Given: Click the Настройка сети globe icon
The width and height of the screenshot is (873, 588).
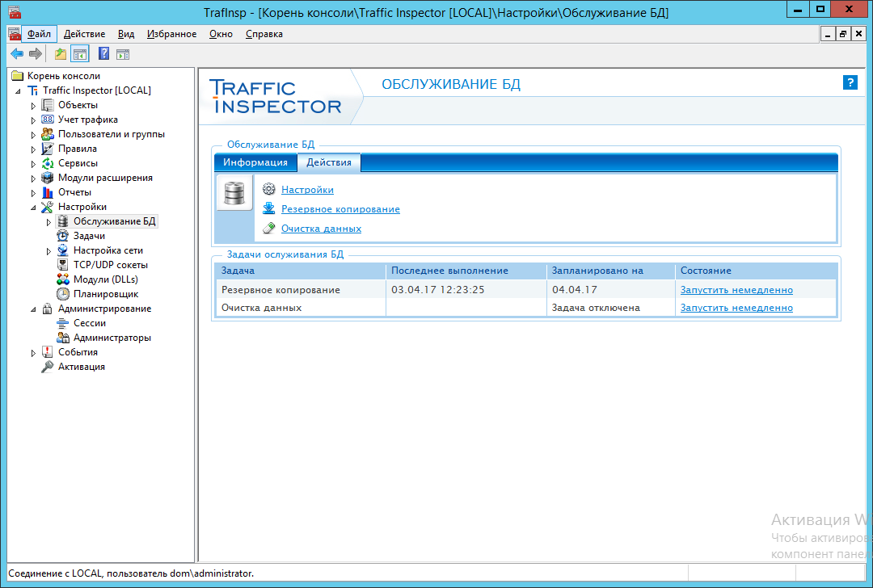Looking at the screenshot, I should [x=63, y=250].
